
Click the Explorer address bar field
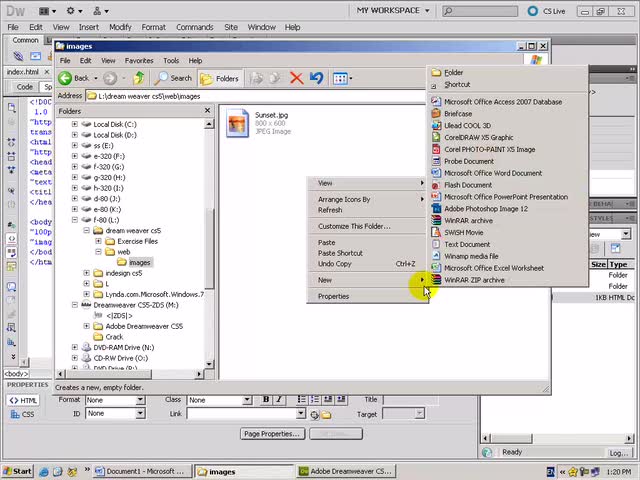(x=255, y=96)
